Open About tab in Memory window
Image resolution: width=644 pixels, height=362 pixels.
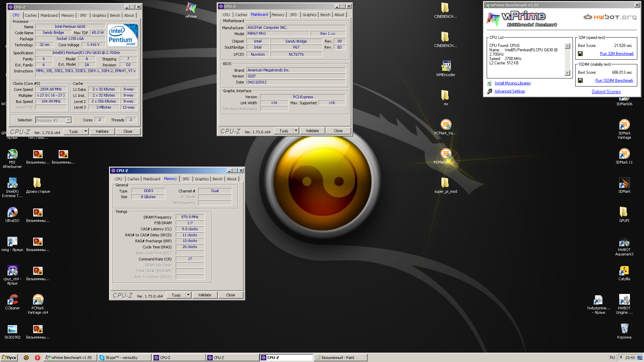pos(231,179)
